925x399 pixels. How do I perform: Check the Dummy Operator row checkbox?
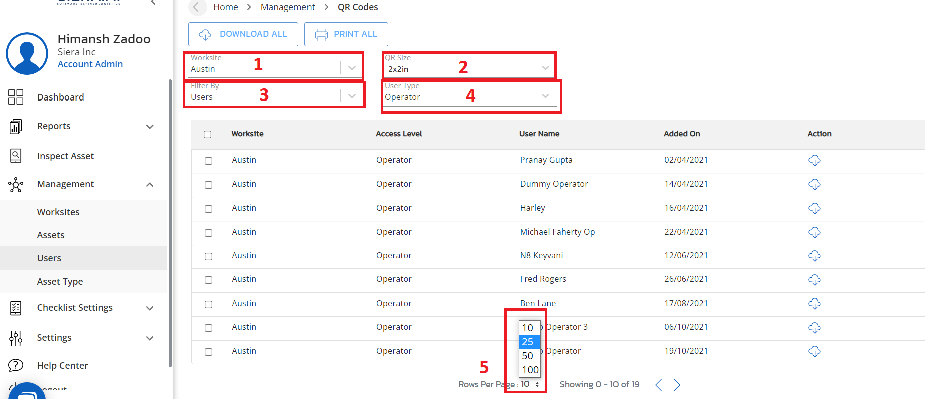tap(208, 185)
